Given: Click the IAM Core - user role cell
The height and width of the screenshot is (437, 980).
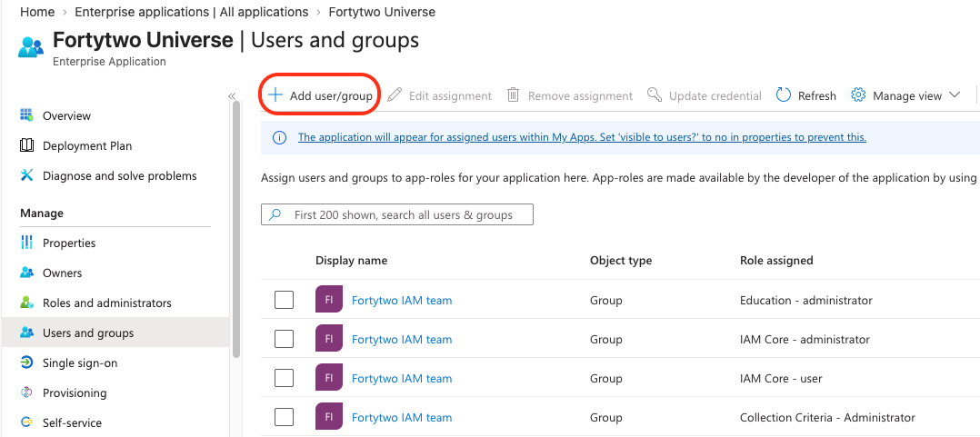Looking at the screenshot, I should pyautogui.click(x=781, y=378).
